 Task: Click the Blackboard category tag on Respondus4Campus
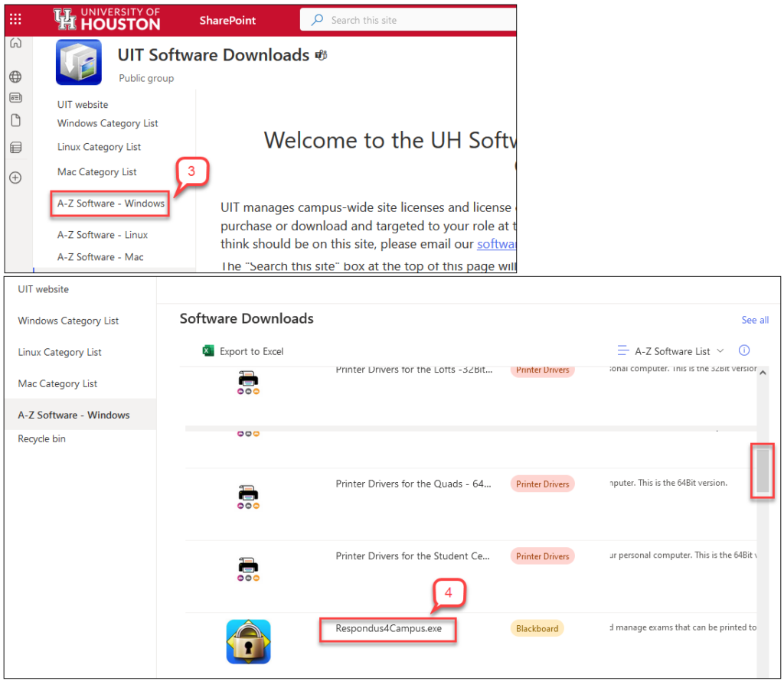coord(537,627)
